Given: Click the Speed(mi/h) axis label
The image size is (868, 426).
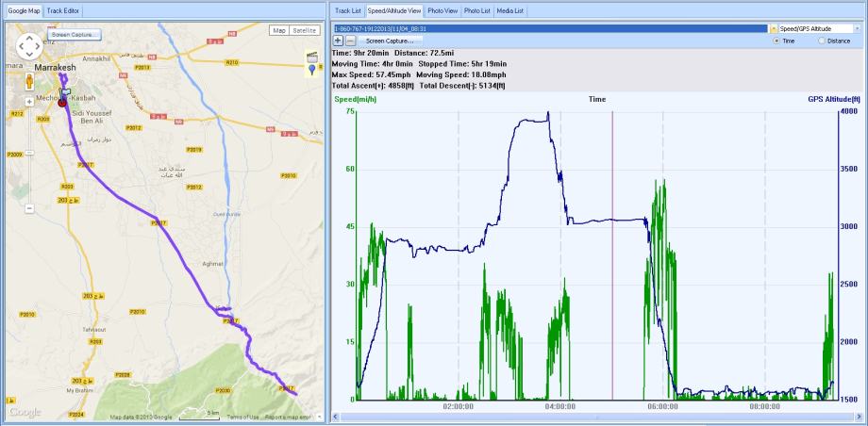Looking at the screenshot, I should pos(354,100).
